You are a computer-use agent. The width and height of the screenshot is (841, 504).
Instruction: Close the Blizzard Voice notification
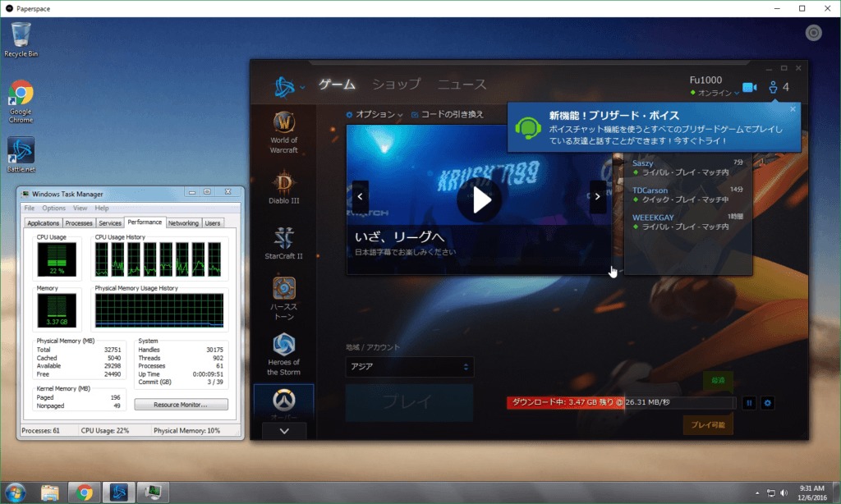pyautogui.click(x=793, y=109)
